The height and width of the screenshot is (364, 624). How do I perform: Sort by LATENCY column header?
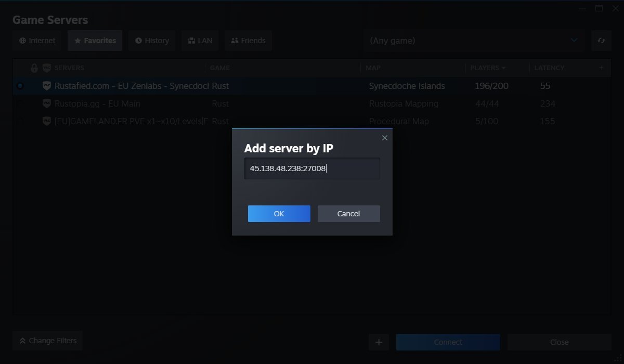549,68
